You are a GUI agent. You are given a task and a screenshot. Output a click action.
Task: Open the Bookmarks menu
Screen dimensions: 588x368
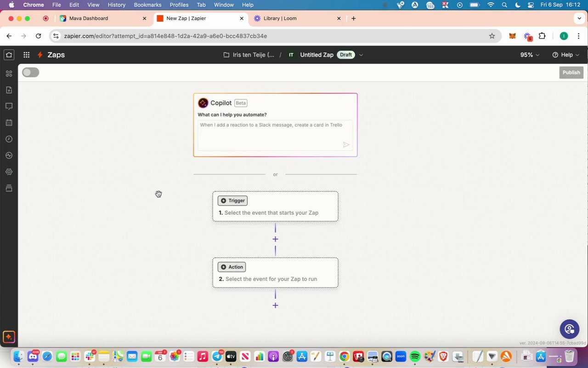[x=147, y=5]
